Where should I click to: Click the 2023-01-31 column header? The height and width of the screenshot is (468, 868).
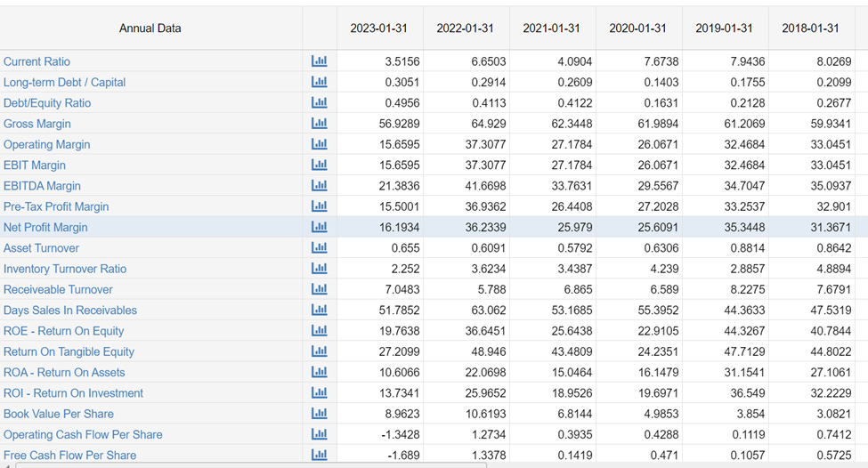[379, 28]
